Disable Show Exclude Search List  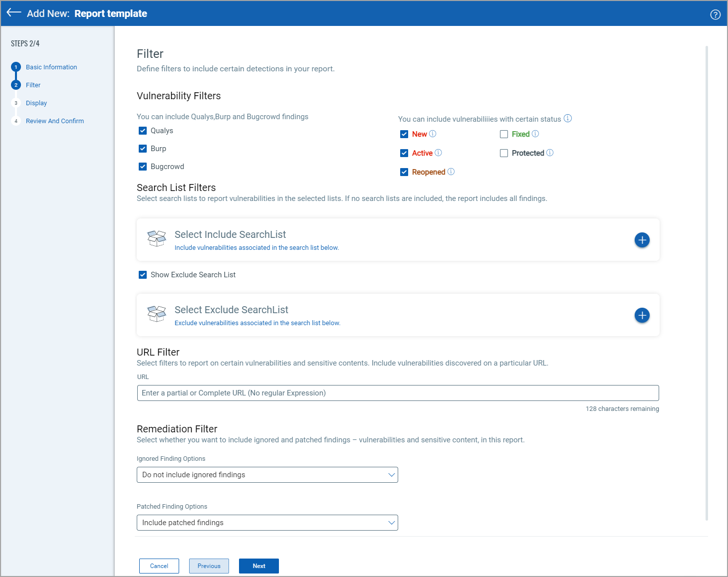coord(143,274)
